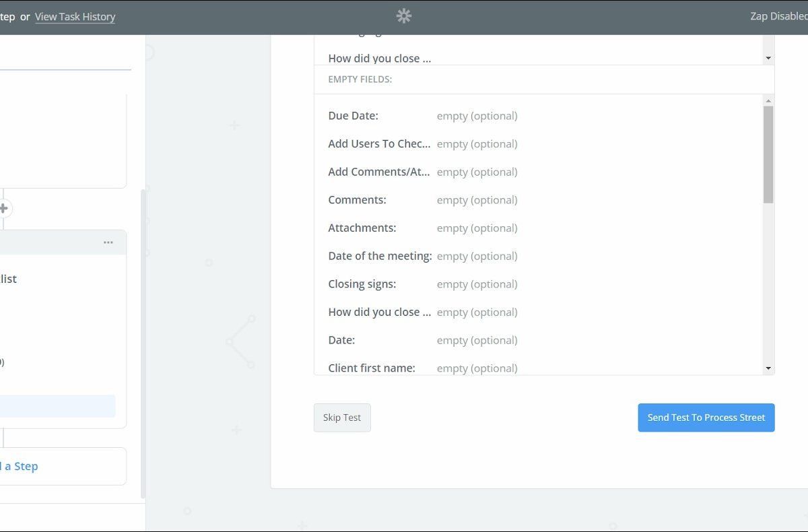This screenshot has height=532, width=808.
Task: Click the Closing signs field row
Action: tap(422, 284)
